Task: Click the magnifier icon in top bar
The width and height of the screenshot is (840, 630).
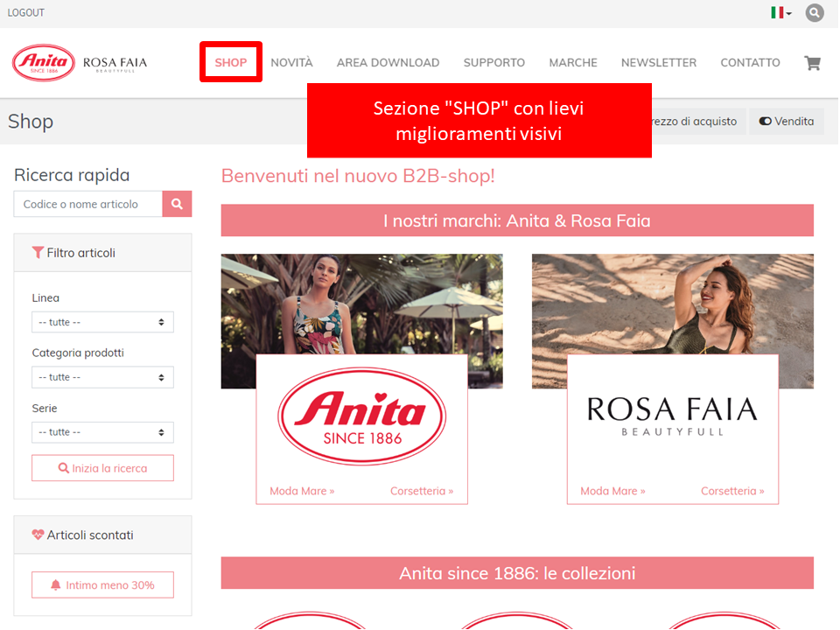Action: pos(815,12)
